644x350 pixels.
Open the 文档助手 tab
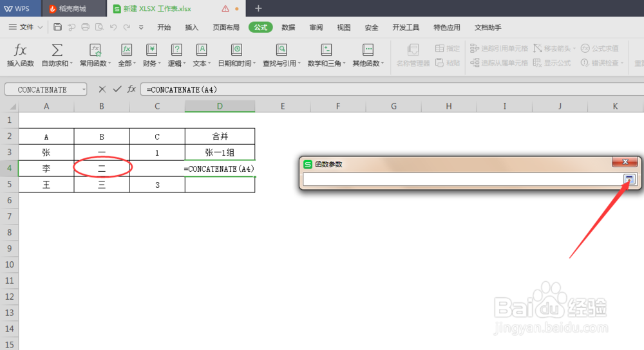pyautogui.click(x=488, y=28)
